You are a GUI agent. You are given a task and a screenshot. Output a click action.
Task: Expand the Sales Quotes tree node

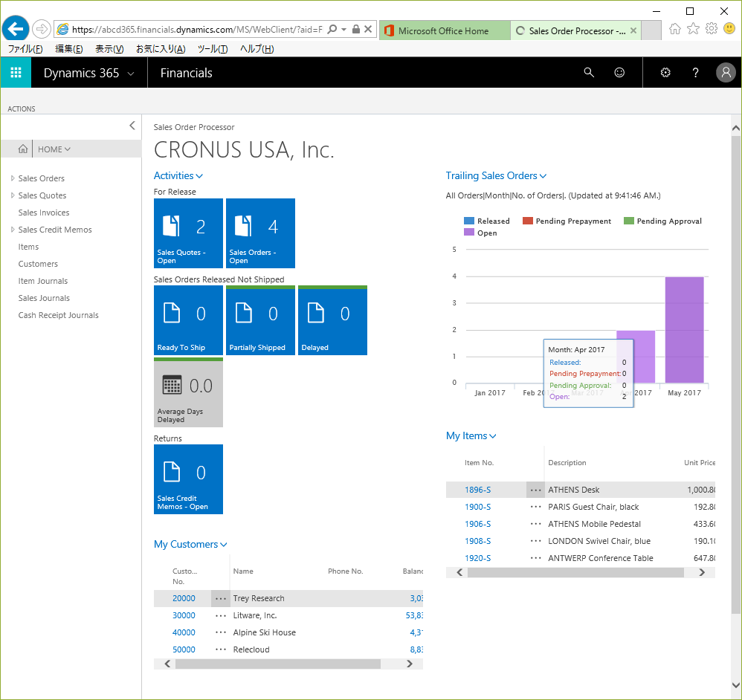[13, 195]
